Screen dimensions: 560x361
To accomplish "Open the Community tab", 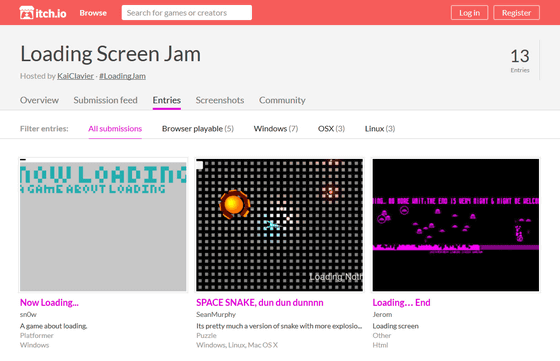I will click(x=282, y=100).
